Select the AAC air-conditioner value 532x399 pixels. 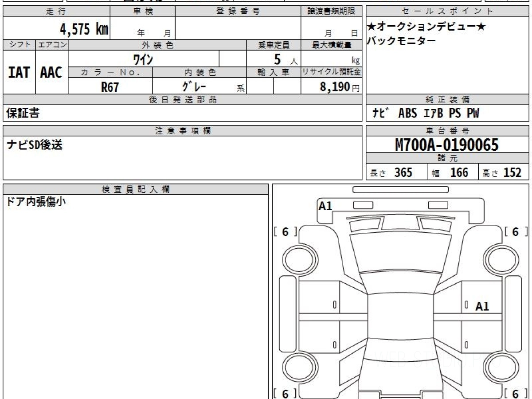(x=51, y=72)
